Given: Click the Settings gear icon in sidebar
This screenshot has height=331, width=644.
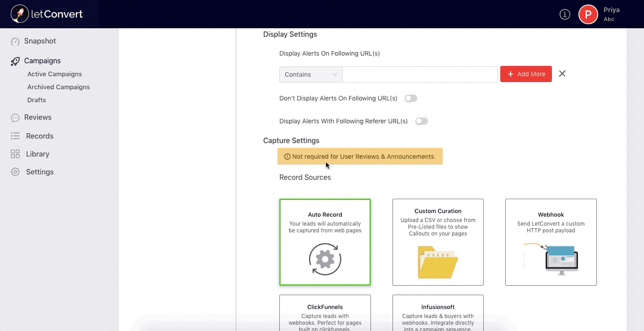Looking at the screenshot, I should pyautogui.click(x=15, y=172).
